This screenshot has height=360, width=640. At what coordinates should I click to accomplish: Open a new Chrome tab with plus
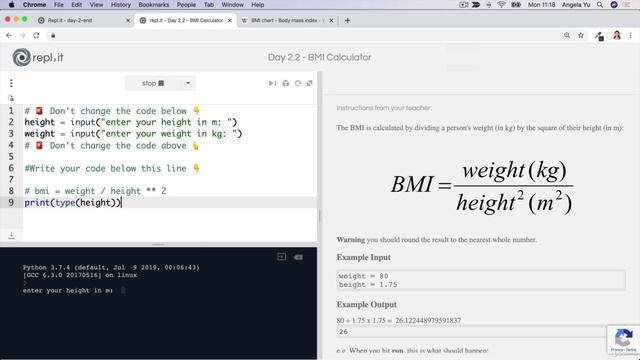click(x=347, y=20)
